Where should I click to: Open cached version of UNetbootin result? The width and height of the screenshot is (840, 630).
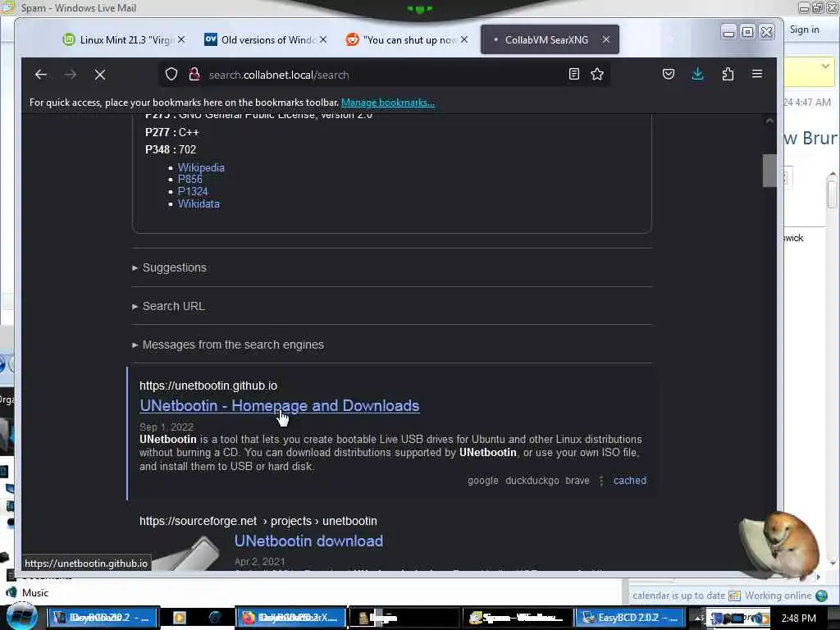[629, 481]
